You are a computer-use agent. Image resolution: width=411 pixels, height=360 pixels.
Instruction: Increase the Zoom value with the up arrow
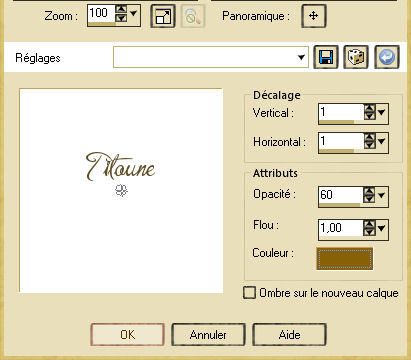[x=121, y=9]
